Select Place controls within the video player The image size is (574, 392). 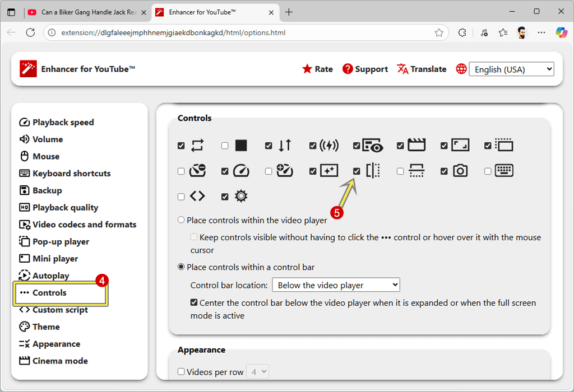[181, 220]
